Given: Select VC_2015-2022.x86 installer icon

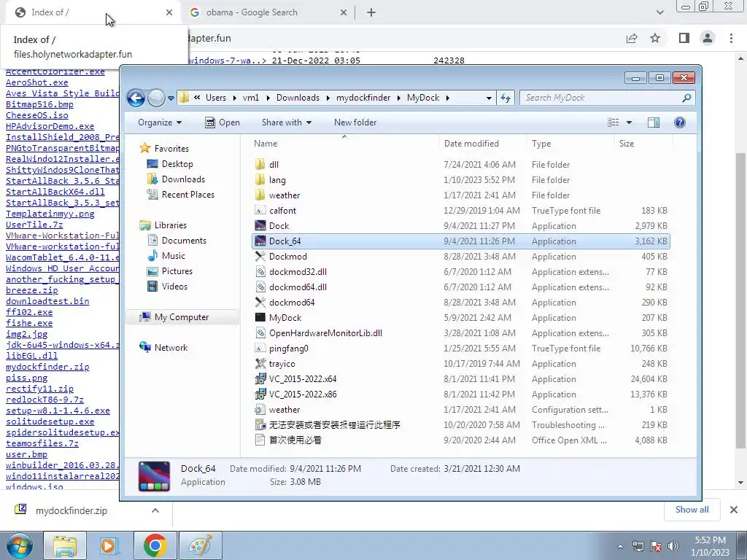Looking at the screenshot, I should (x=260, y=394).
